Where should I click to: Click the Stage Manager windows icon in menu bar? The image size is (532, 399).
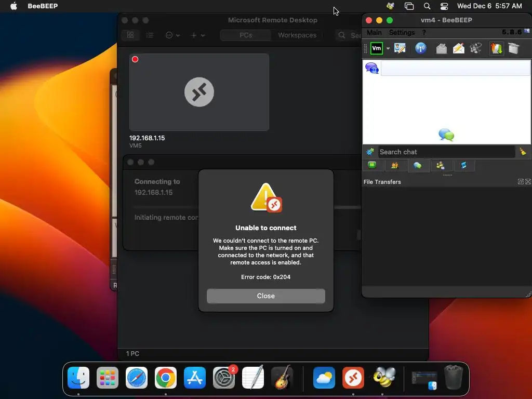(x=409, y=6)
